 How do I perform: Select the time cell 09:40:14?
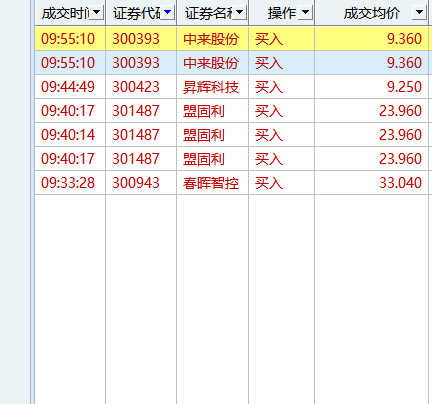pos(68,135)
